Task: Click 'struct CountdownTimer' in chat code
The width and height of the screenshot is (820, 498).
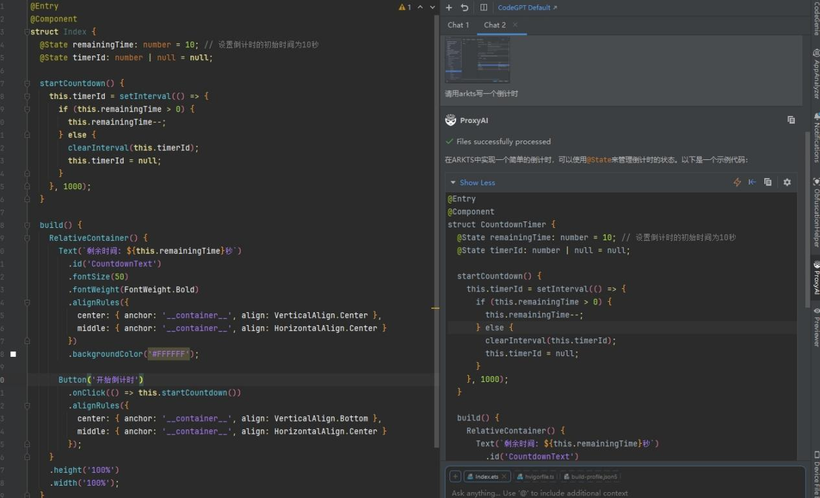Action: coord(496,224)
